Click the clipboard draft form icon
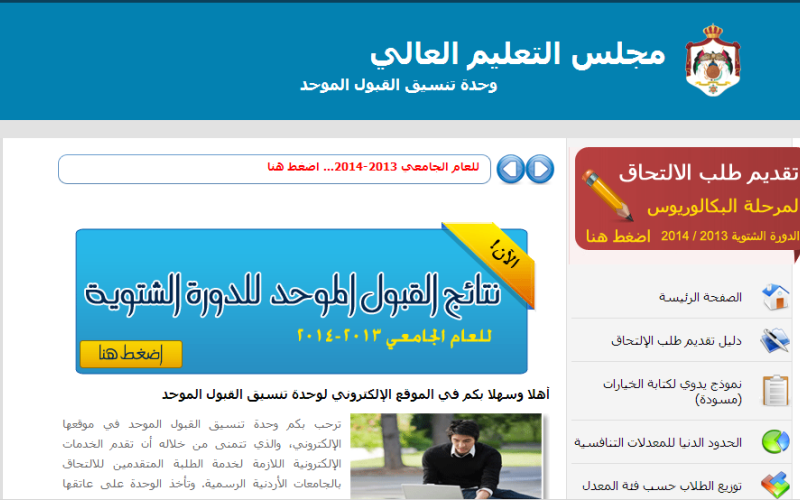The height and width of the screenshot is (500, 800). [x=776, y=390]
